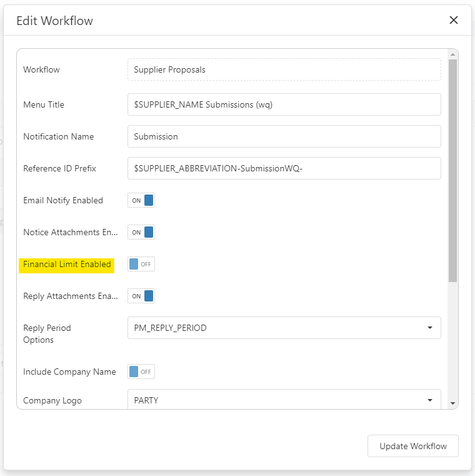Enable Include Company Name switch
475x476 pixels.
[141, 372]
